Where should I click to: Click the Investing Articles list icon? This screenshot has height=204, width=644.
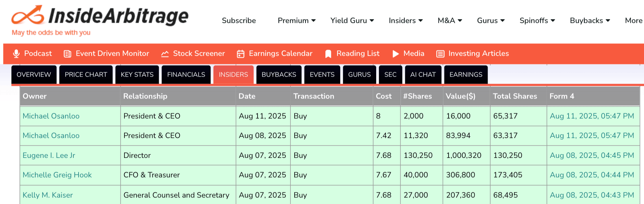tap(440, 54)
